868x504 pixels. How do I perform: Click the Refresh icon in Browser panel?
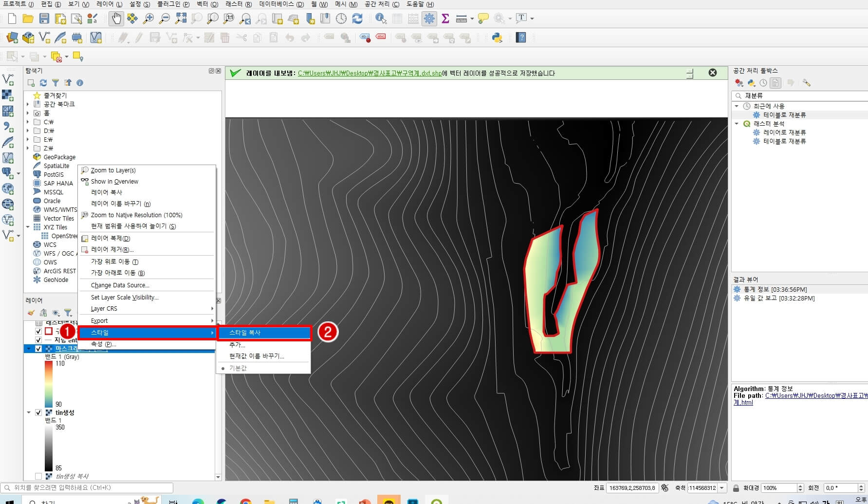coord(43,83)
